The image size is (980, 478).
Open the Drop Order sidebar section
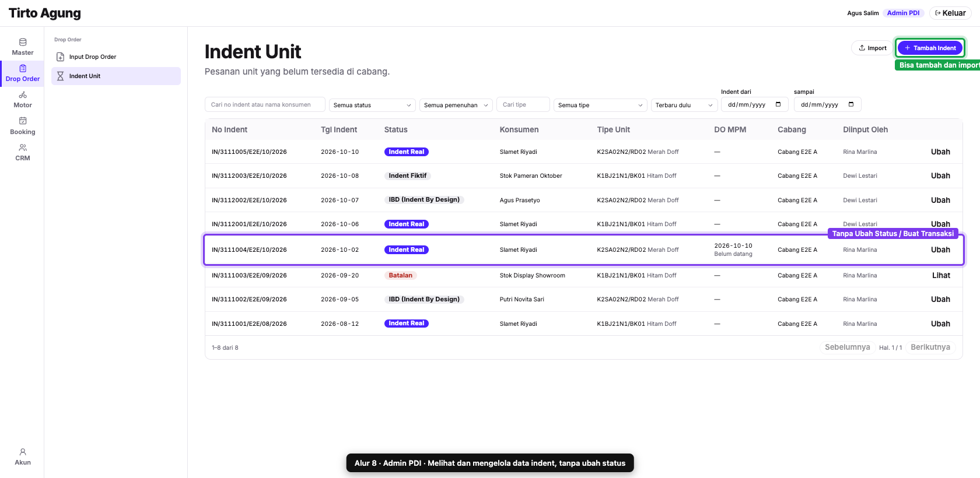[x=22, y=73]
